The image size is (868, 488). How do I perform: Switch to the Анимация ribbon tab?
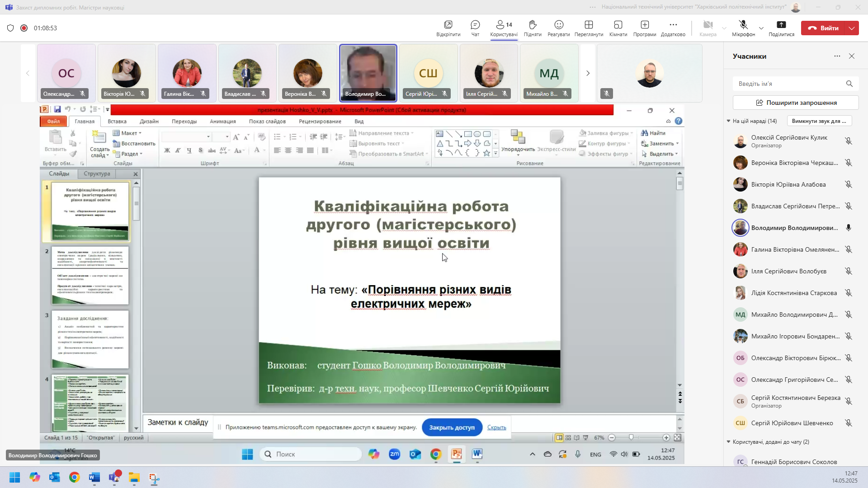(x=223, y=121)
